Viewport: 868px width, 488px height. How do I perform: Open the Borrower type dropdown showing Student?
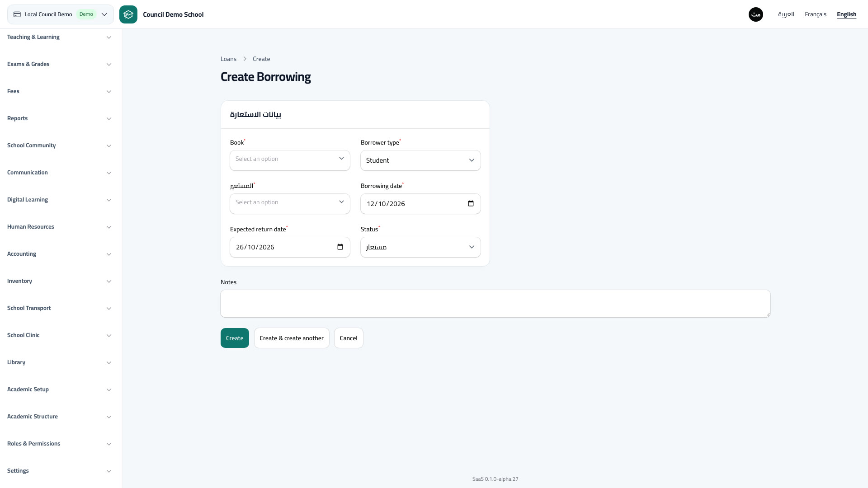point(420,160)
